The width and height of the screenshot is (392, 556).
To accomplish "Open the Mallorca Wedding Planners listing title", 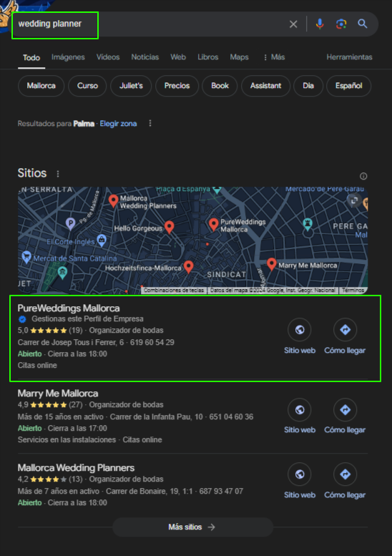I will (x=76, y=468).
